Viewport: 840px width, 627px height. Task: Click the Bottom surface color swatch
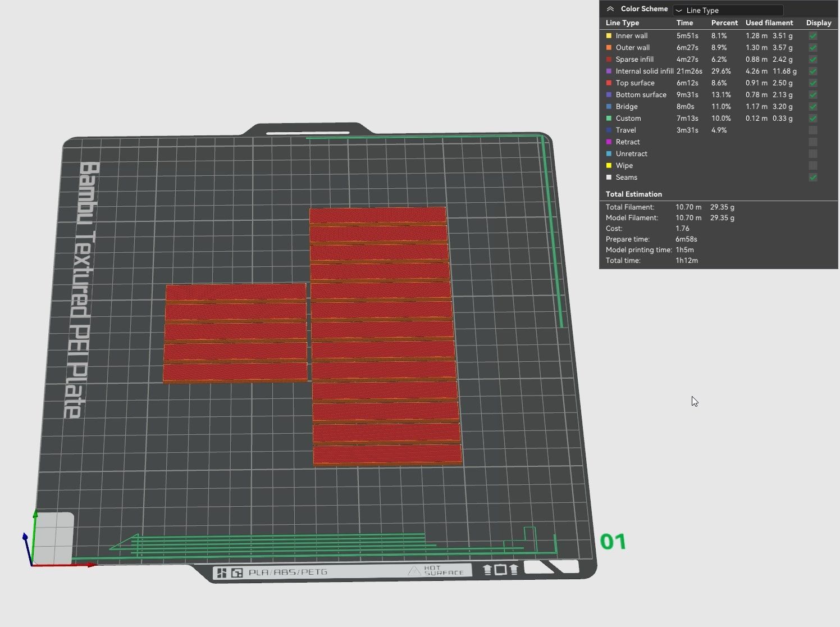point(609,94)
